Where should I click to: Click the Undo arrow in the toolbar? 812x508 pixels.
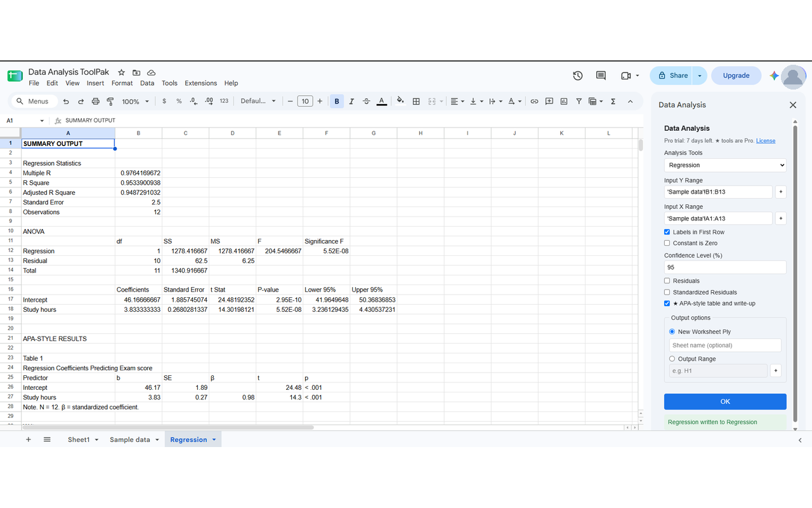point(66,101)
